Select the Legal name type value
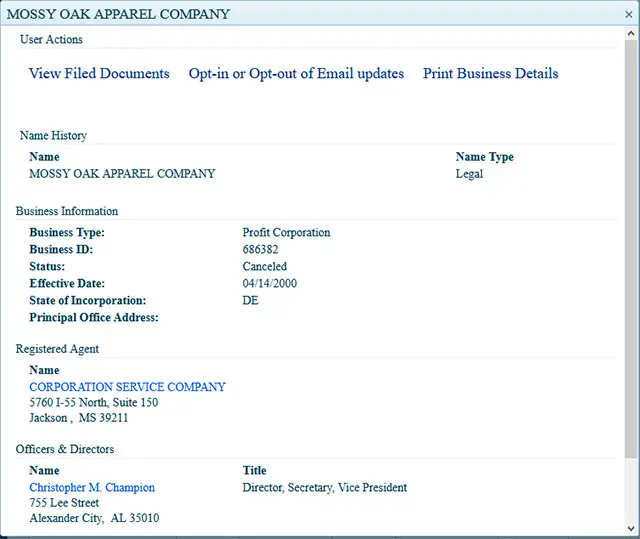 pyautogui.click(x=469, y=174)
